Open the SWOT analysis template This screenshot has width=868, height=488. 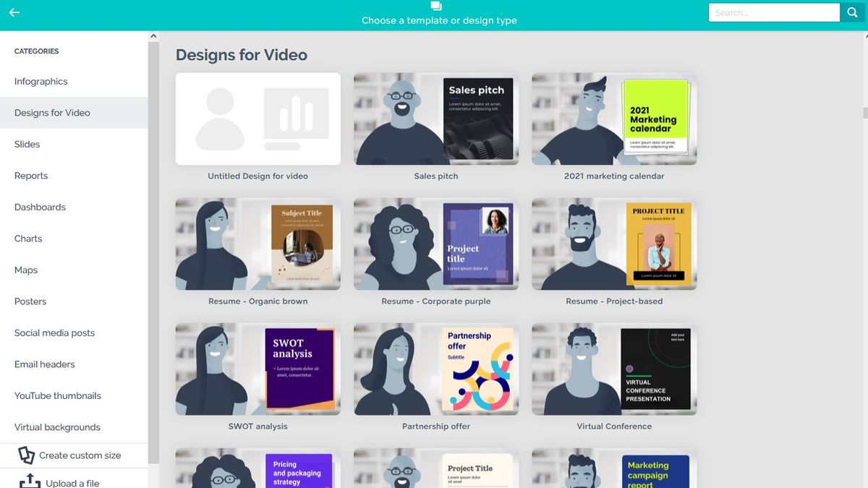pyautogui.click(x=258, y=369)
